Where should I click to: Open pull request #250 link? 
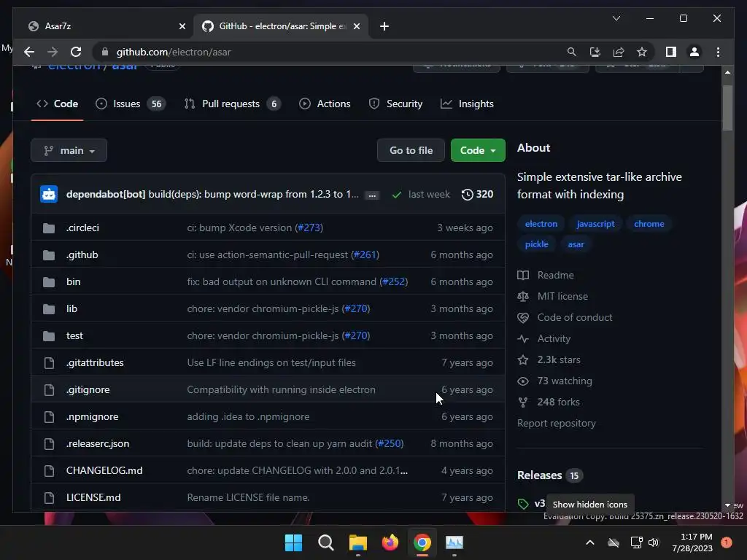(390, 443)
